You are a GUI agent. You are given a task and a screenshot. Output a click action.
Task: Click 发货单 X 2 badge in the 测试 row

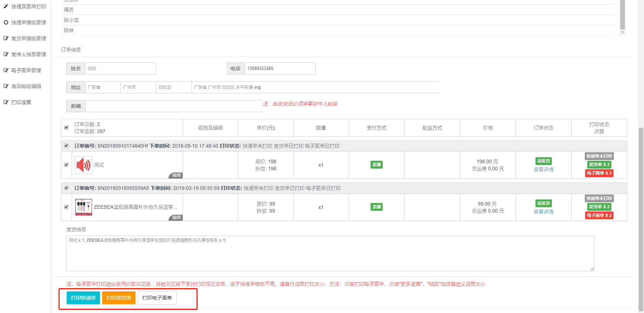599,165
